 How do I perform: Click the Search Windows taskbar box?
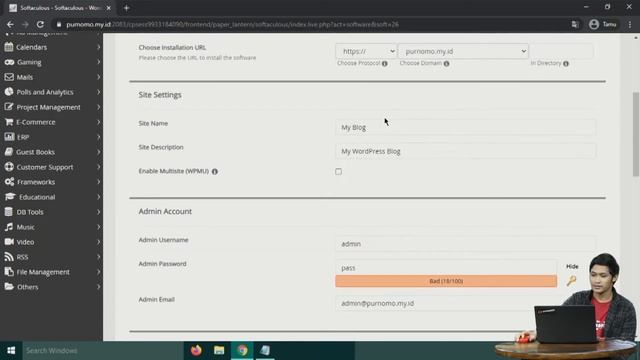tap(103, 350)
